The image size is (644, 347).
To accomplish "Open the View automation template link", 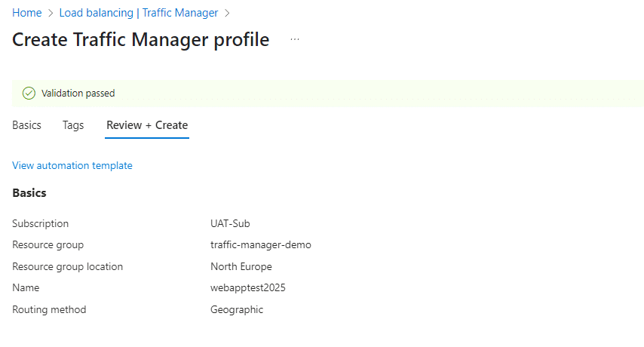I will coord(72,165).
